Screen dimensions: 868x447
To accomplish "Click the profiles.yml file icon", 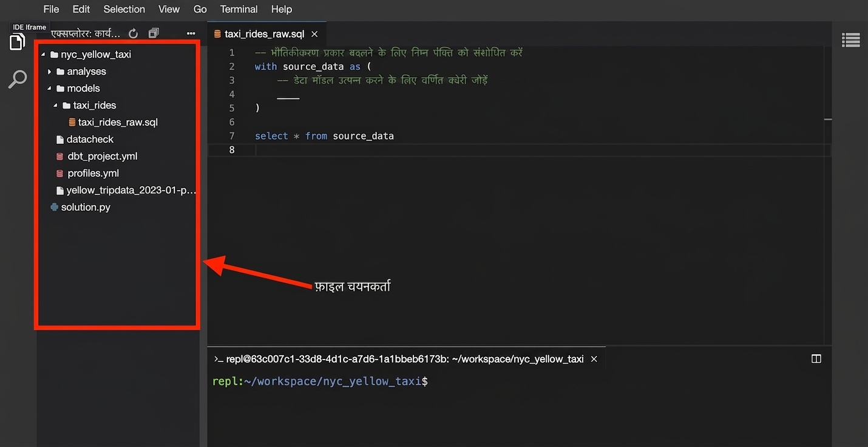I will click(59, 173).
